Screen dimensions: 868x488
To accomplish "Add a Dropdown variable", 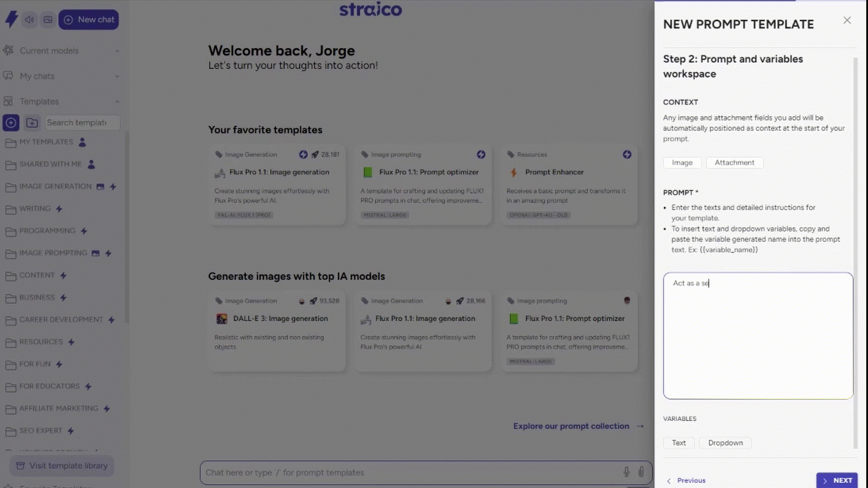I will (725, 443).
